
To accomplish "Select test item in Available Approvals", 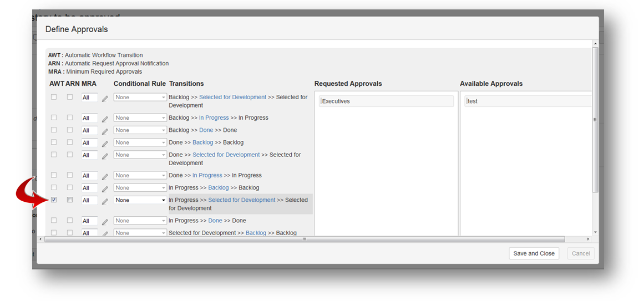I will pyautogui.click(x=527, y=101).
